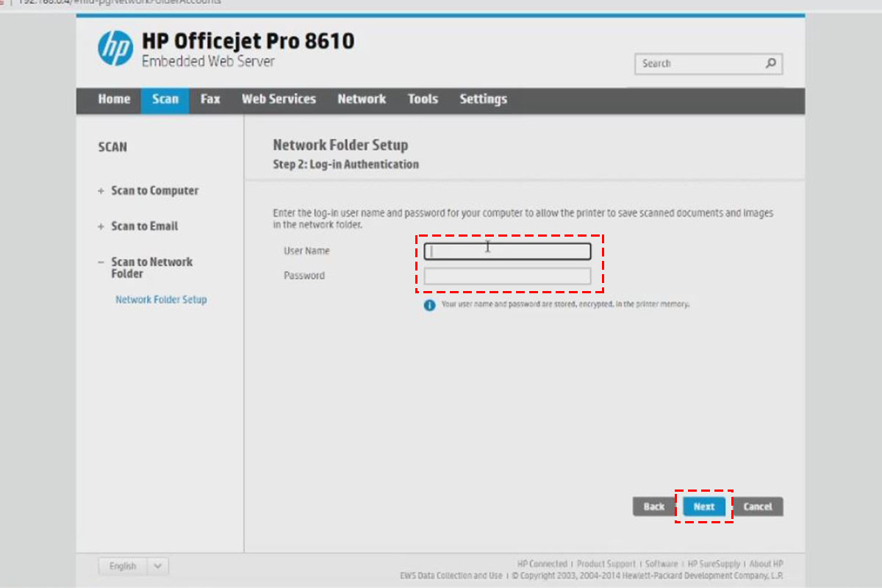
Task: Click the 'Network Folder Setup' page title
Action: [340, 145]
